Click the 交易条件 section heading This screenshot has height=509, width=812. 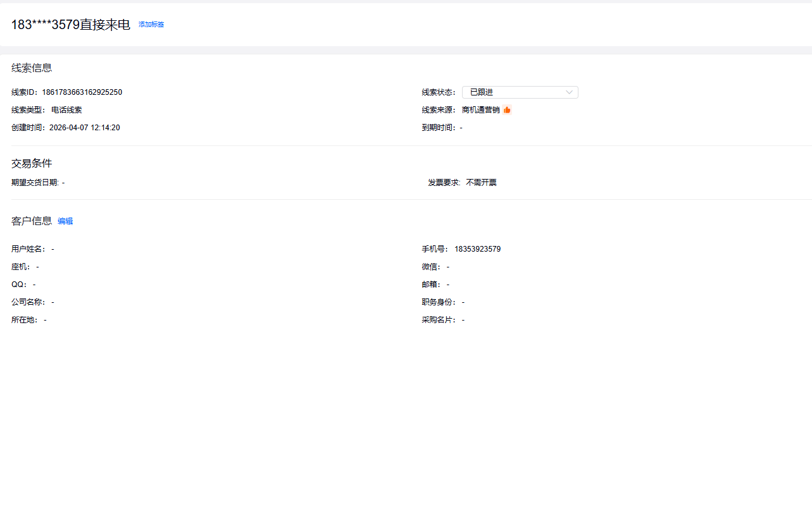click(x=32, y=164)
